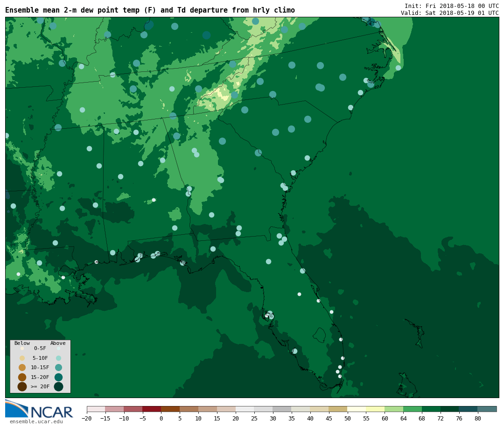The height and width of the screenshot is (427, 504).
Task: Click the Below >= 20F dark brown circle
Action: (22, 386)
